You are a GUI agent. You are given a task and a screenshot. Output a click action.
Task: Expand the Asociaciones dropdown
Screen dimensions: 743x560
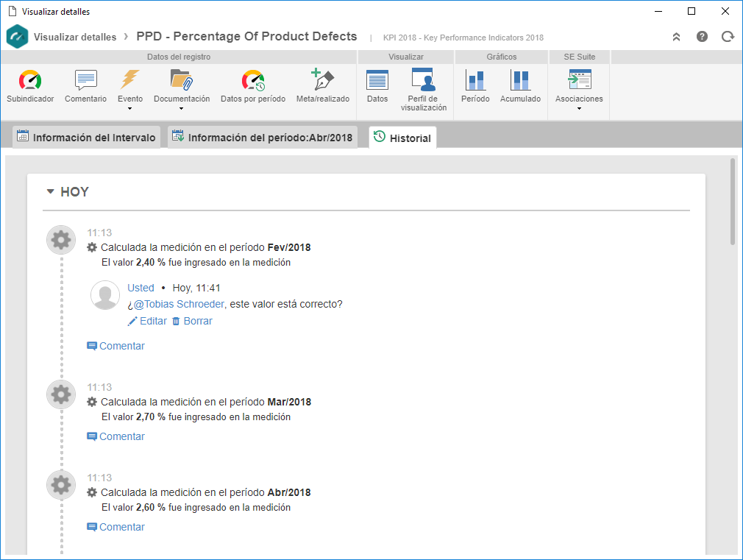tap(579, 109)
